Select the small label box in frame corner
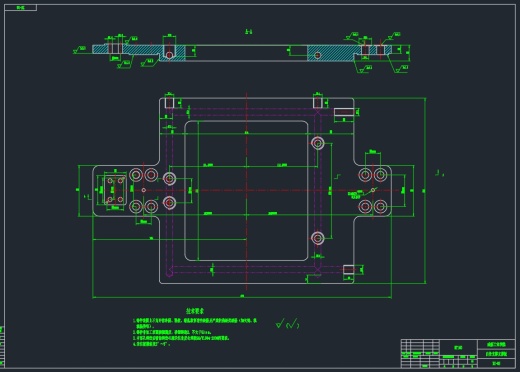520x372 pixels. tap(20, 7)
